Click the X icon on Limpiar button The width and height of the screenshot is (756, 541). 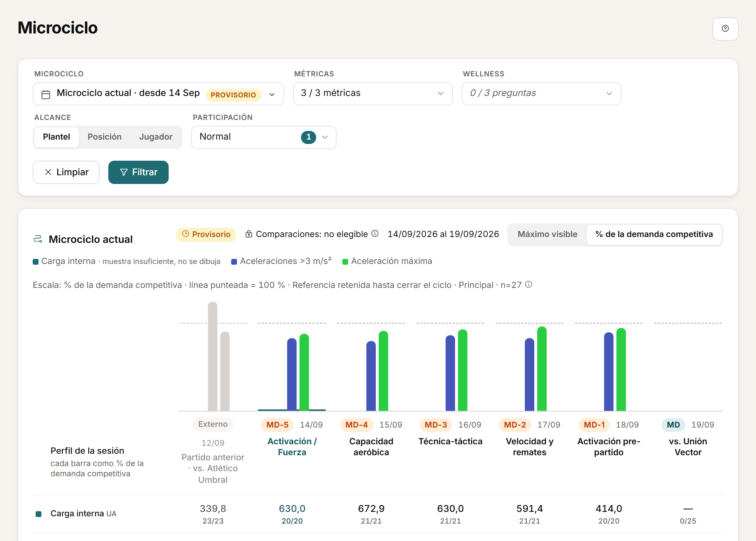(48, 172)
